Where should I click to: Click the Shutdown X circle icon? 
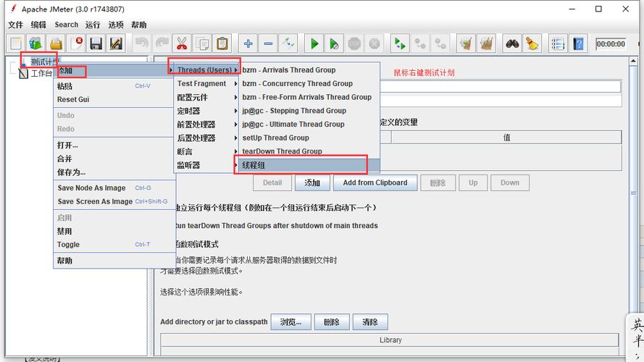click(x=375, y=43)
